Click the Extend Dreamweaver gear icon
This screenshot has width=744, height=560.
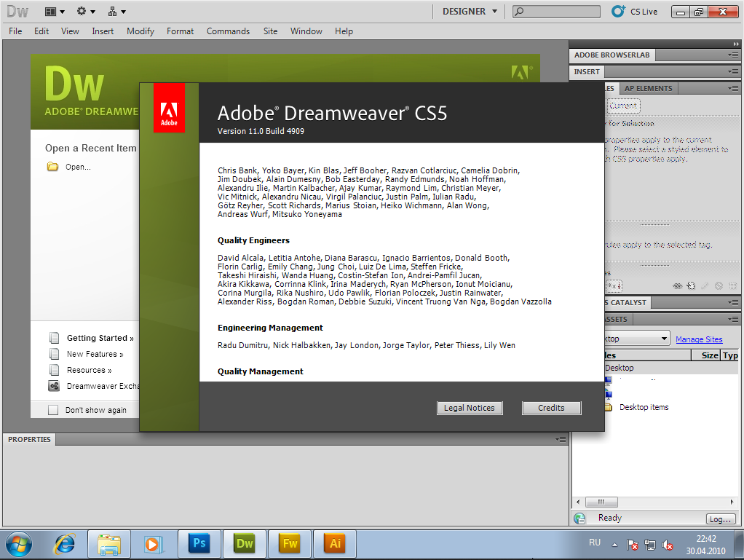(x=85, y=12)
